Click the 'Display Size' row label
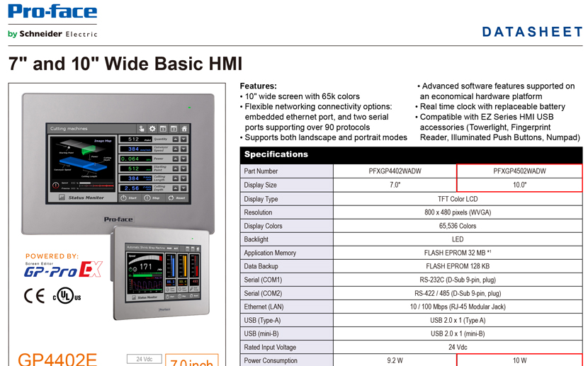Screen dimensions: 588x366 260,185
